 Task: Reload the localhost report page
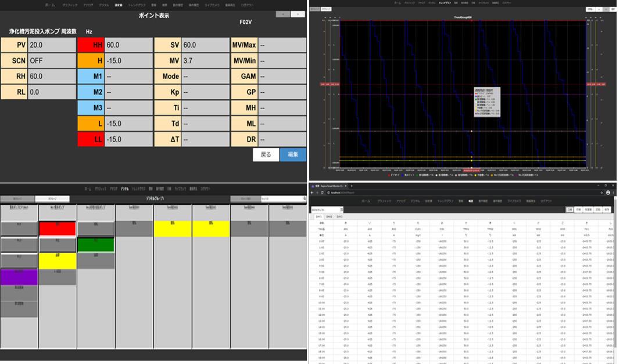pyautogui.click(x=322, y=193)
